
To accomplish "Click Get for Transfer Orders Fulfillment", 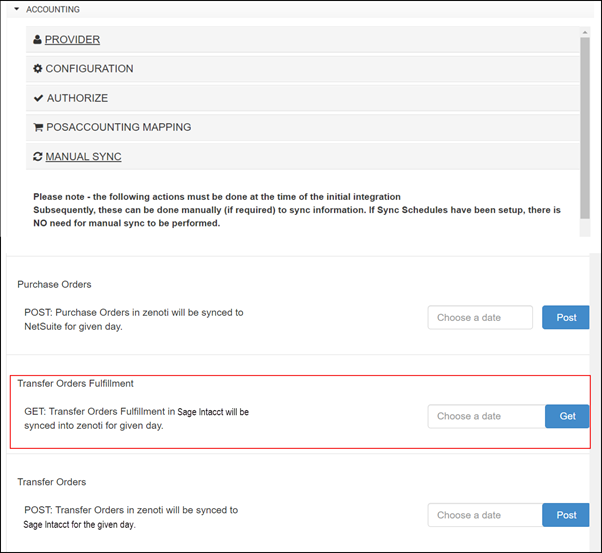I will 567,416.
